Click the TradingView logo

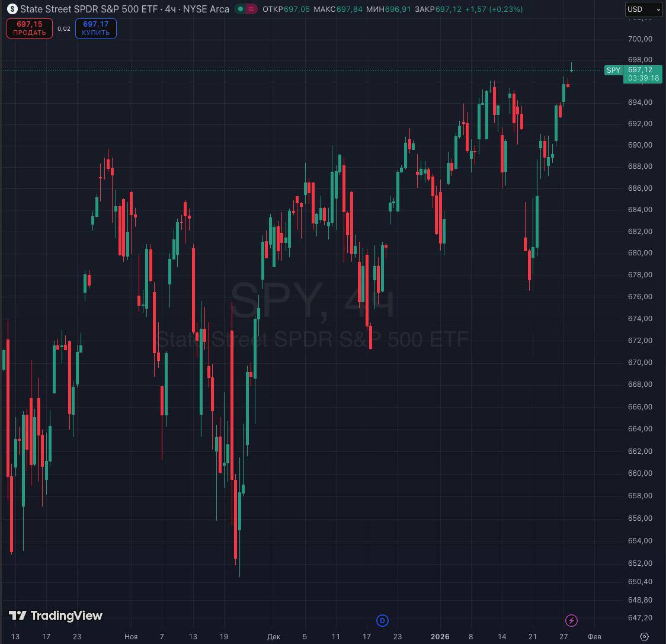[x=56, y=616]
